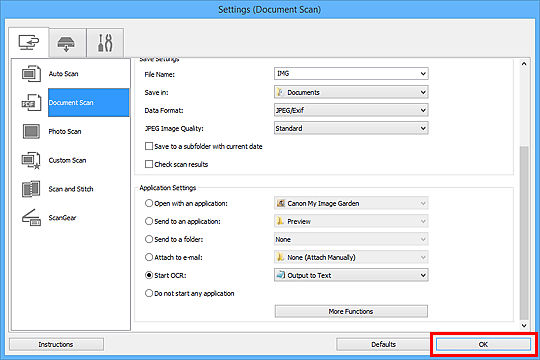Open the General Settings tools tab
This screenshot has height=360, width=540.
click(x=105, y=43)
